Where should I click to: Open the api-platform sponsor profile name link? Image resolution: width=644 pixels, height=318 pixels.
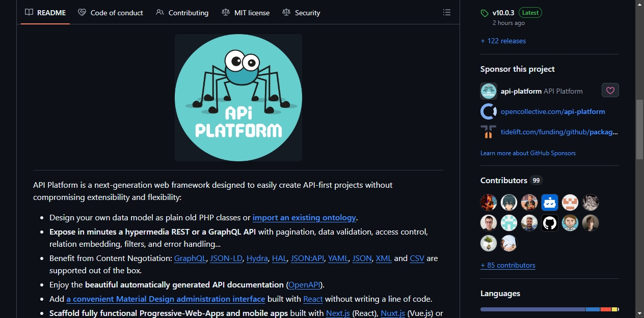[521, 91]
